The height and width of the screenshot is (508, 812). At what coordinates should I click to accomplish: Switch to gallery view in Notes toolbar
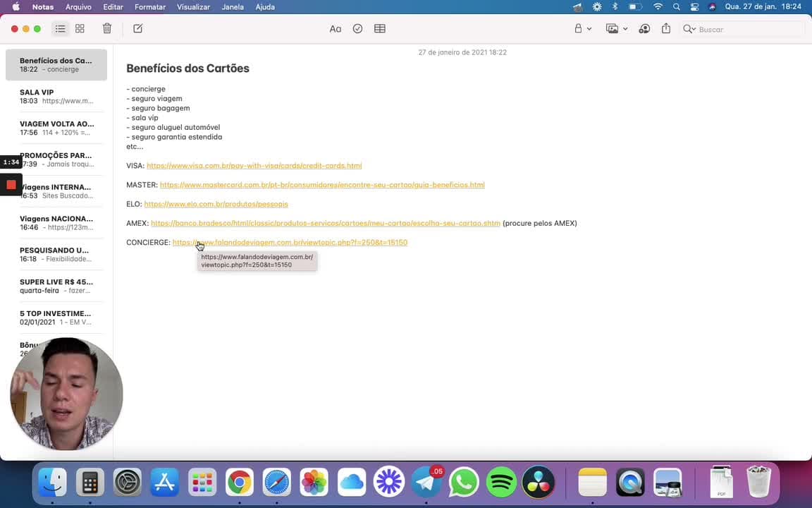coord(80,29)
